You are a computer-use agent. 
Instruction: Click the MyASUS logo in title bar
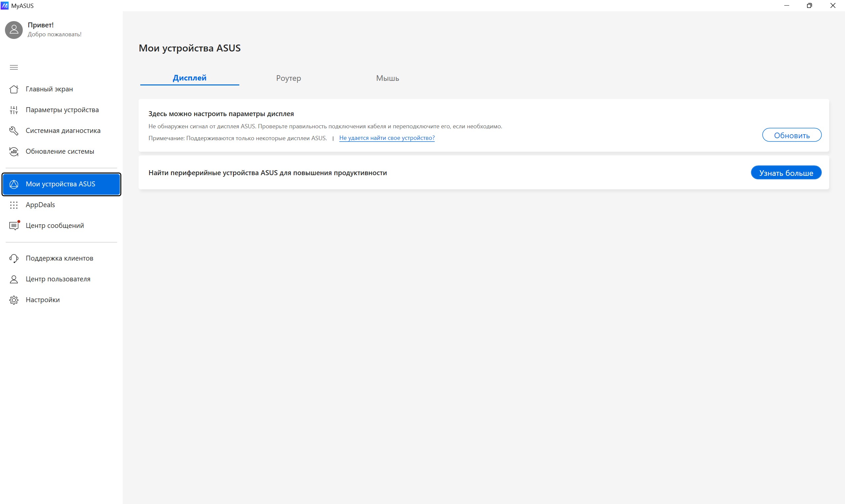coord(5,5)
